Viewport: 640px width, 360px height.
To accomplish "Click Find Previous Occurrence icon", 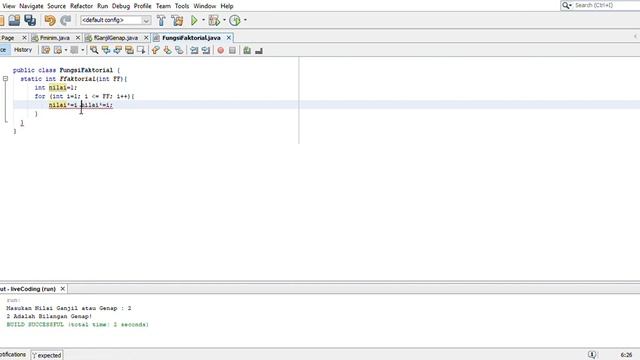I will [106, 50].
